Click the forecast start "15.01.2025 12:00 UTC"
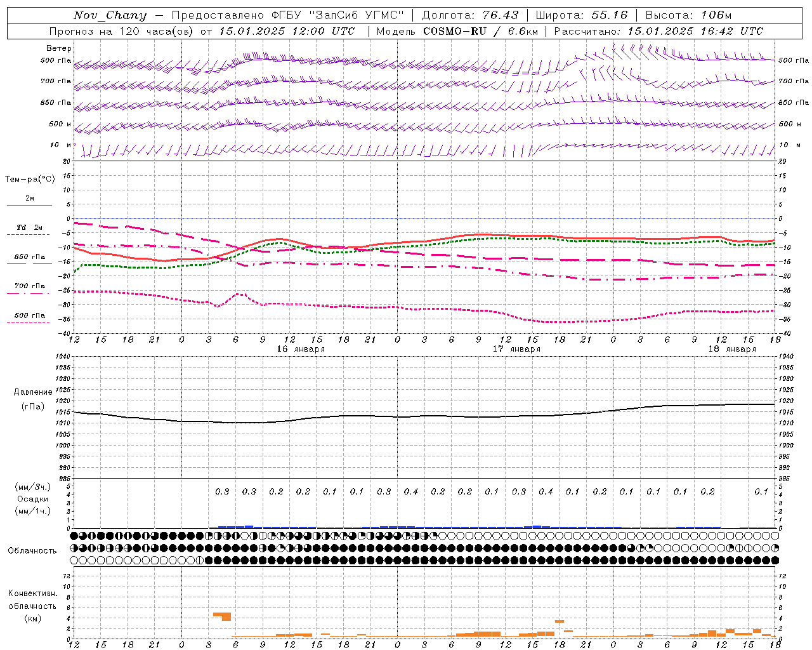The image size is (812, 650). click(x=287, y=31)
